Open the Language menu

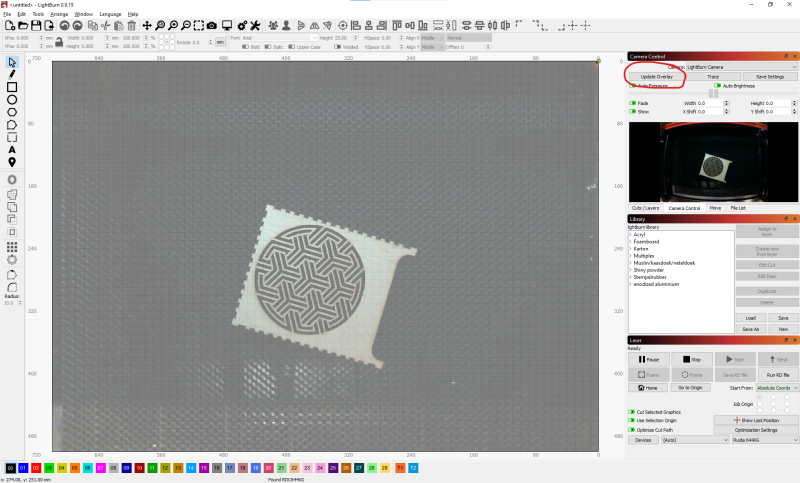point(110,14)
